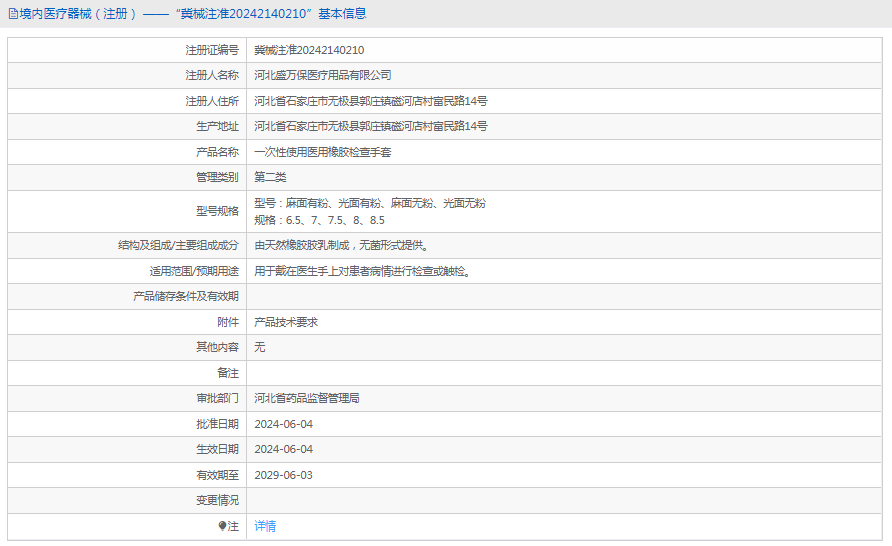
Task: Click the 注册证编号 label
Action: 212,50
